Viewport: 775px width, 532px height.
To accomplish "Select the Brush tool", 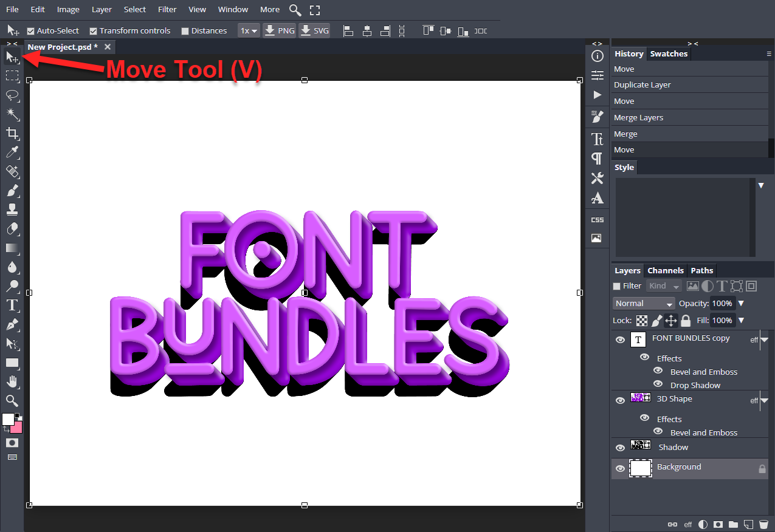I will click(x=12, y=191).
